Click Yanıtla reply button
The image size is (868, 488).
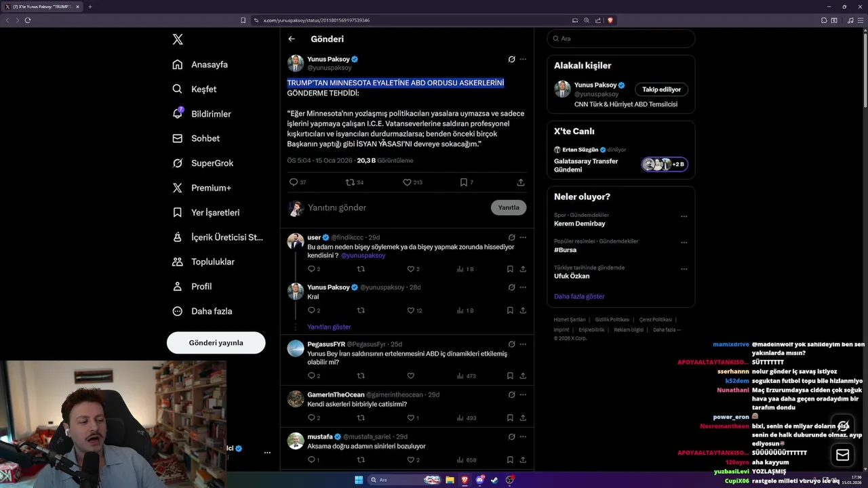(x=509, y=207)
